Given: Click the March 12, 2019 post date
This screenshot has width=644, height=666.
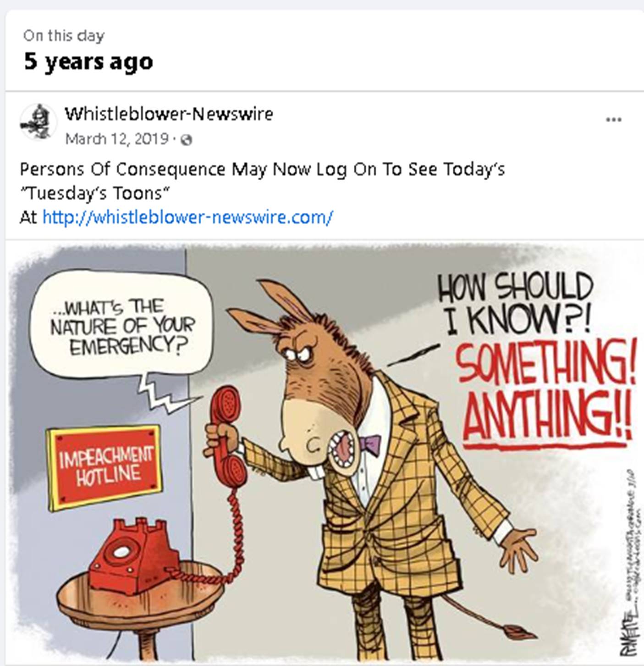Looking at the screenshot, I should tap(117, 139).
